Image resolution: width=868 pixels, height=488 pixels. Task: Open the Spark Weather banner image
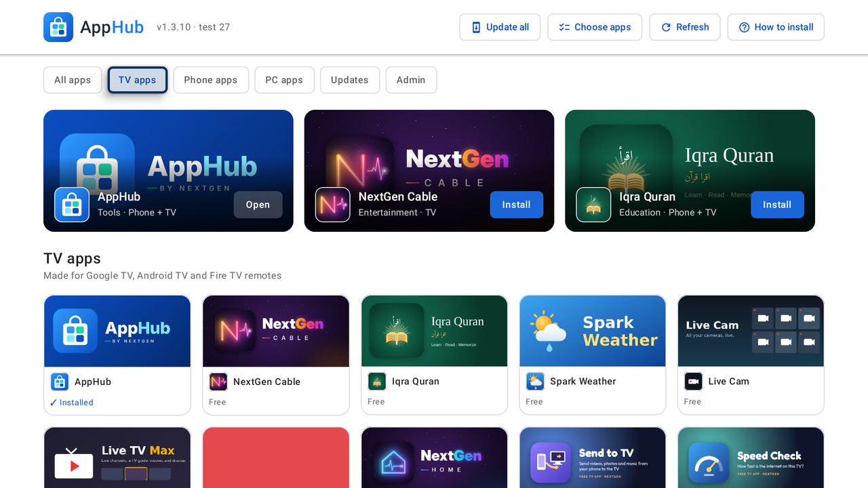[x=593, y=331]
